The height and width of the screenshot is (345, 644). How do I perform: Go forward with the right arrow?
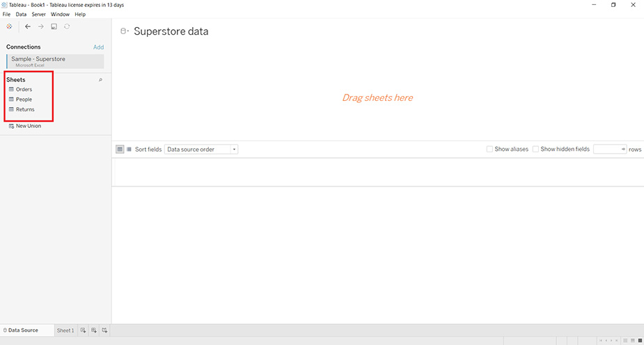tap(40, 26)
